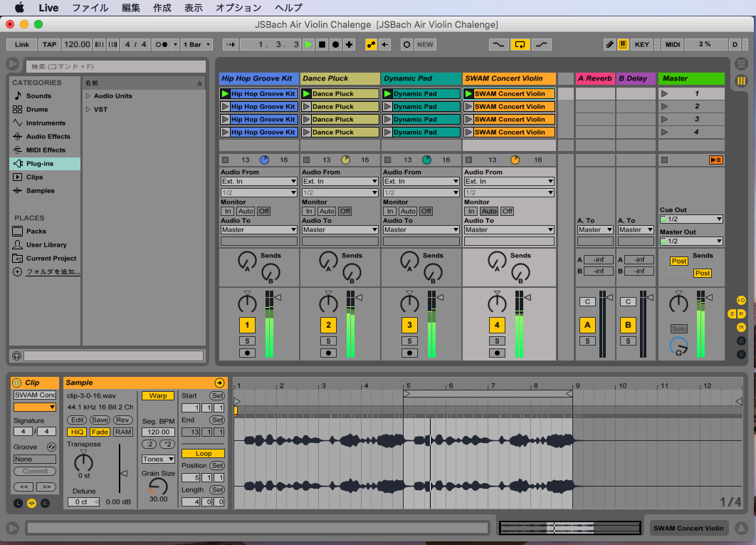This screenshot has height=545, width=756.
Task: Click the Re-enable Automation arrow
Action: 384,44
